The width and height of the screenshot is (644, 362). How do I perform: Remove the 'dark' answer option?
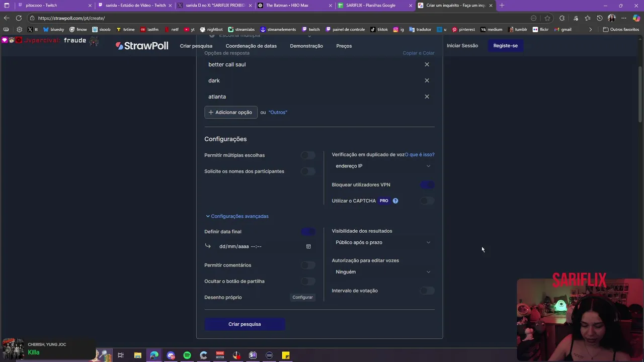pyautogui.click(x=427, y=80)
